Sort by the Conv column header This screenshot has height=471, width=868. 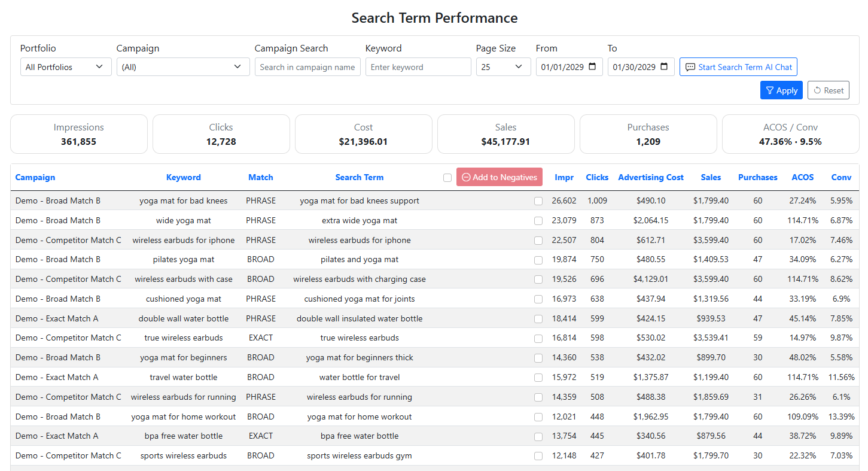coord(841,177)
